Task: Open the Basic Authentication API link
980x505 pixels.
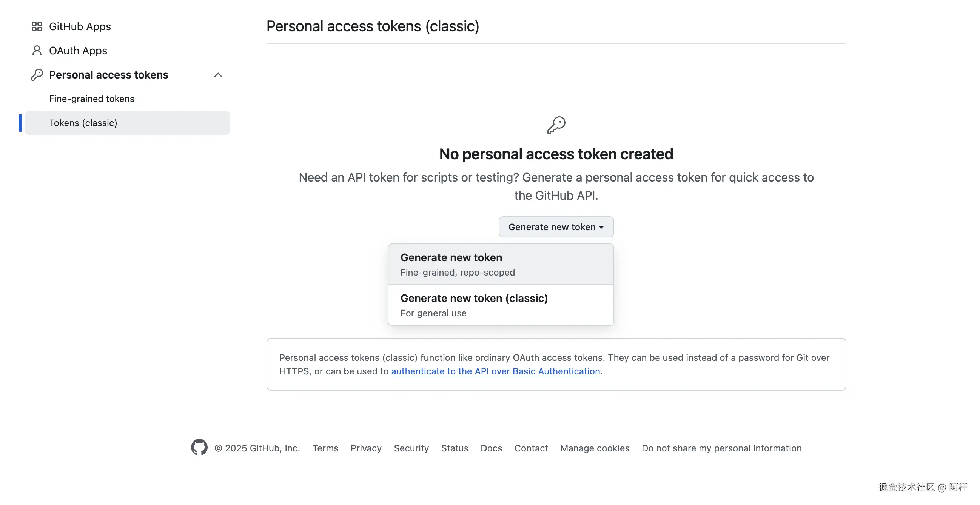Action: [495, 371]
